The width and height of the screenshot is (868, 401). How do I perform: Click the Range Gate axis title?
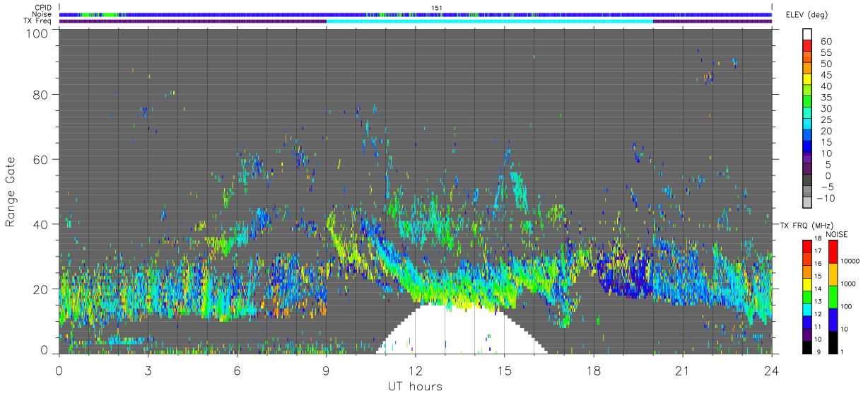(x=11, y=193)
